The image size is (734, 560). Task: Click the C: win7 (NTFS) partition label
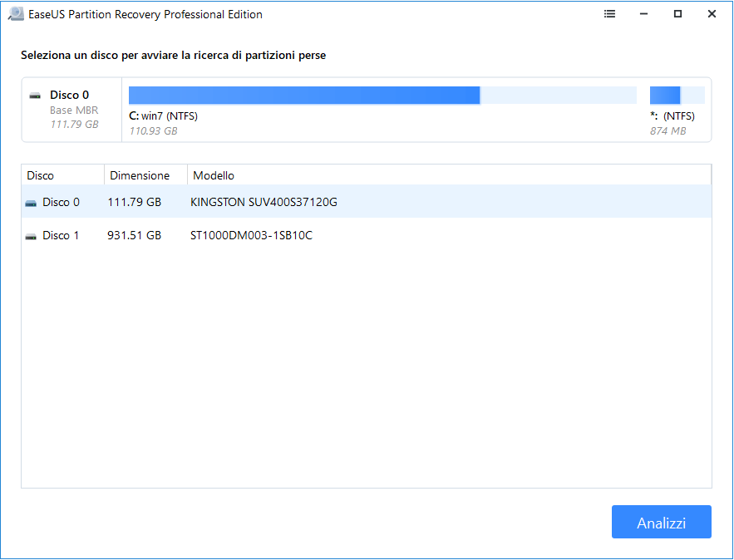(x=164, y=116)
